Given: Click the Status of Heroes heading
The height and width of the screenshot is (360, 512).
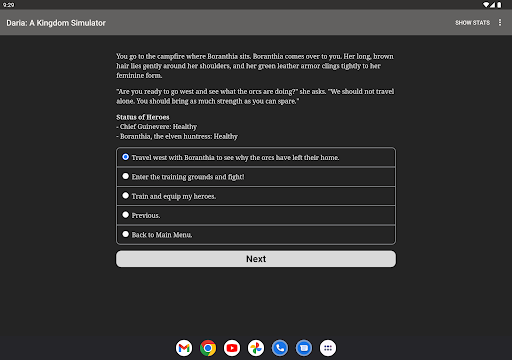Looking at the screenshot, I should point(143,117).
